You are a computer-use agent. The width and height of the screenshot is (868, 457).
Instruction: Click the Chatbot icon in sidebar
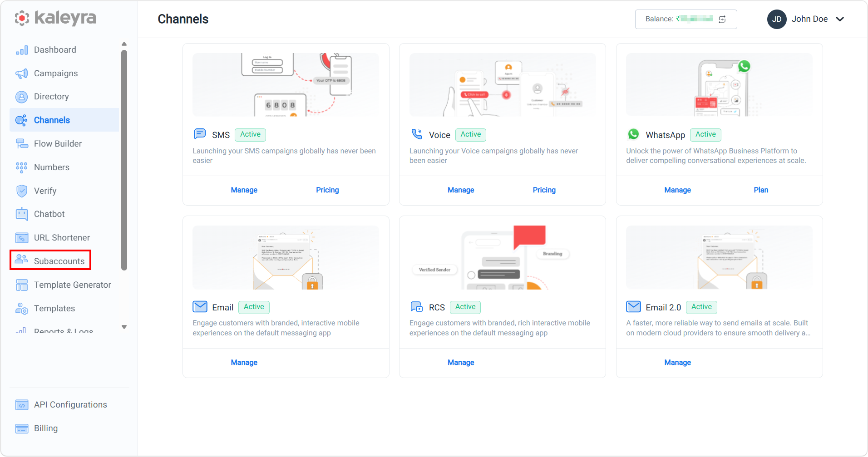pyautogui.click(x=22, y=214)
